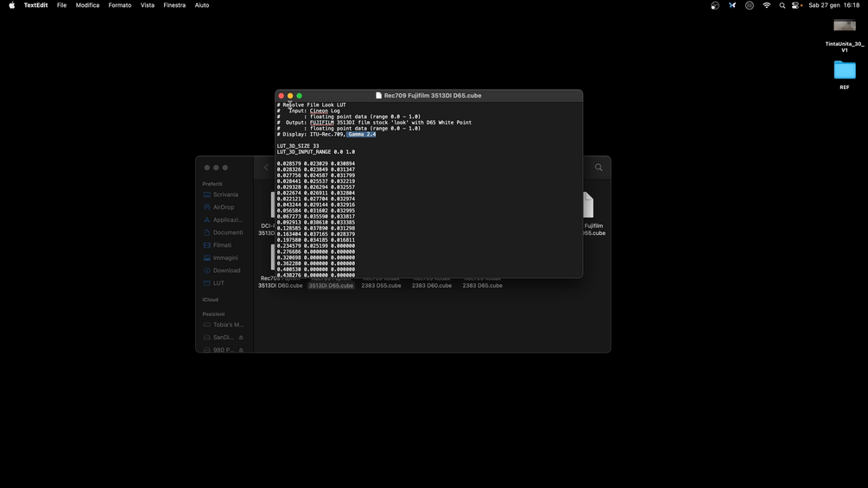Viewport: 868px width, 488px height.
Task: Click the document proxy icon in TextEdit title
Action: [378, 96]
